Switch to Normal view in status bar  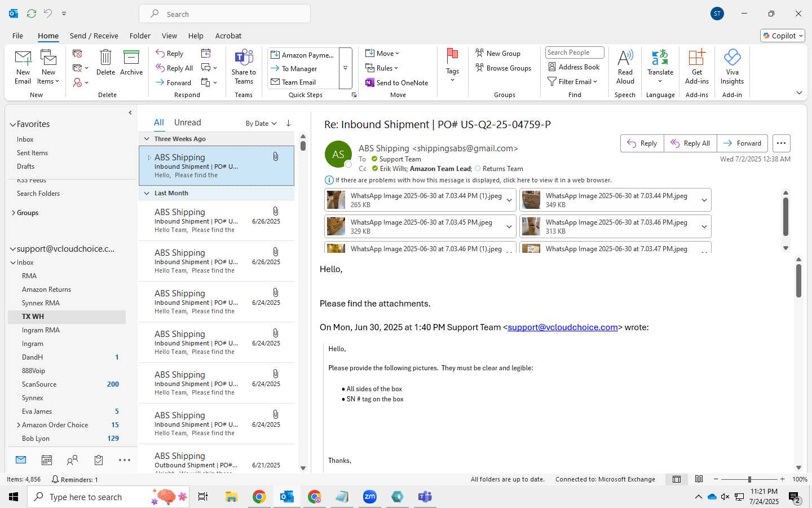tap(677, 479)
